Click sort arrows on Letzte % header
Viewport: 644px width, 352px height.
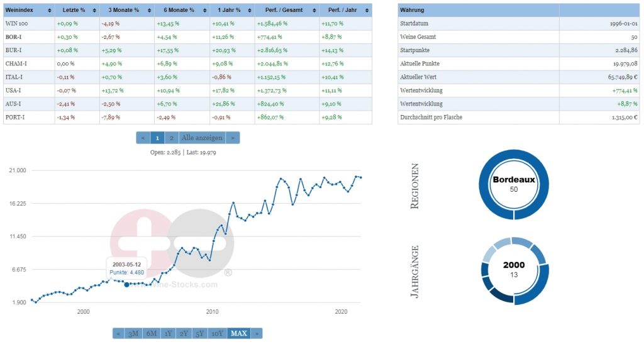94,11
